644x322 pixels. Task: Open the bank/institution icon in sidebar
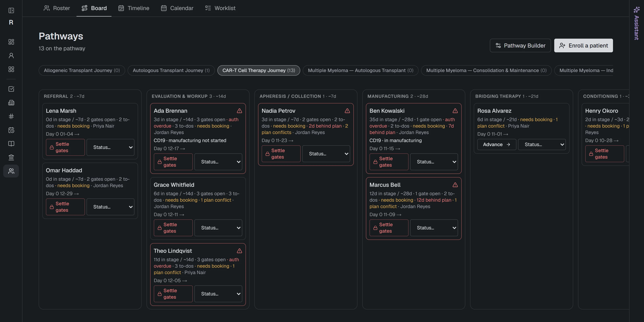(x=11, y=158)
